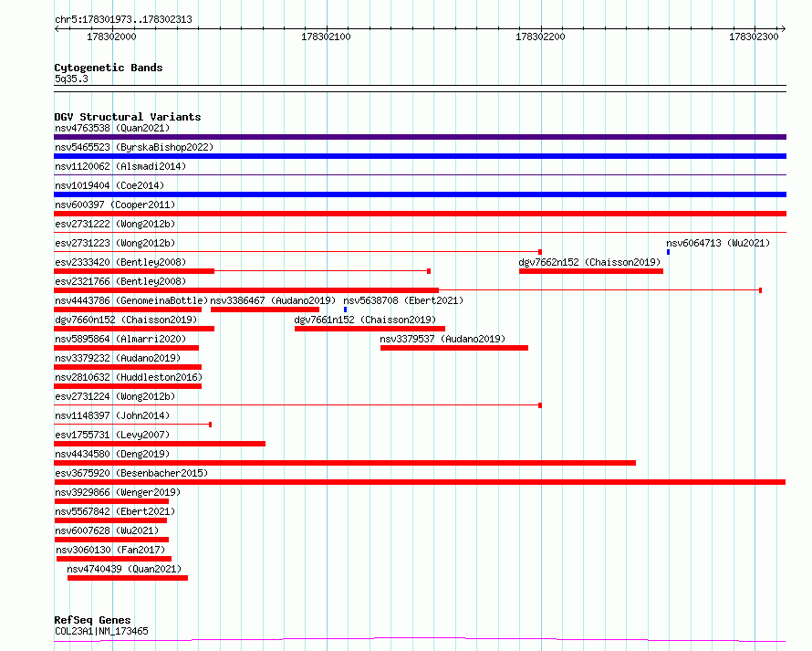Screen dimensions: 812x651
Task: Click dgv7662n152 (Chaisson2019) label
Action: (589, 262)
